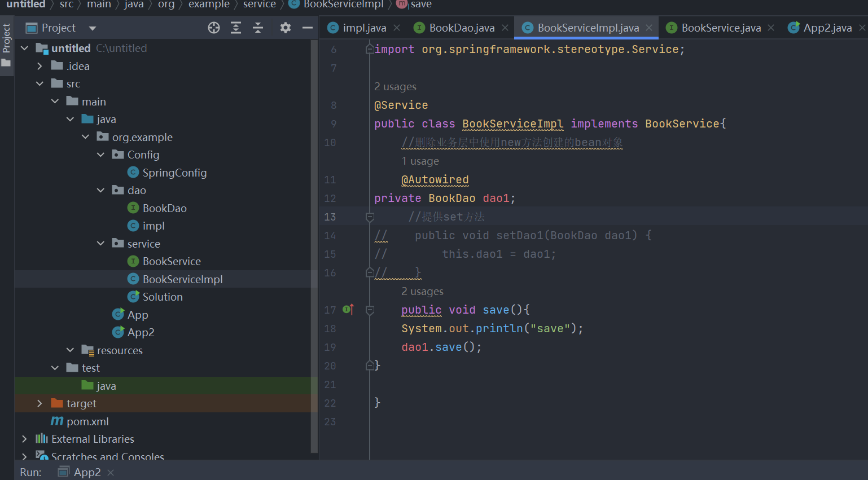Viewport: 868px width, 480px height.
Task: Switch to the BookDao.java tab
Action: click(x=461, y=28)
